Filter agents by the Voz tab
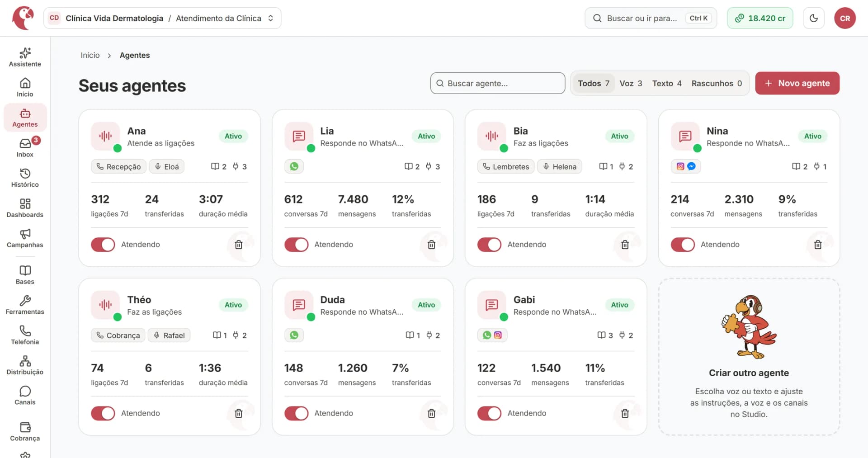Image resolution: width=868 pixels, height=458 pixels. (631, 83)
